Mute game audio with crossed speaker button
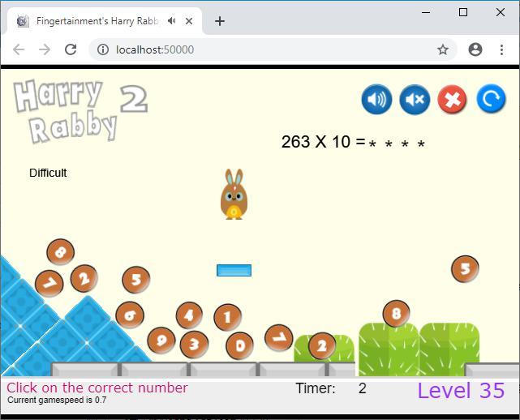 coord(415,100)
